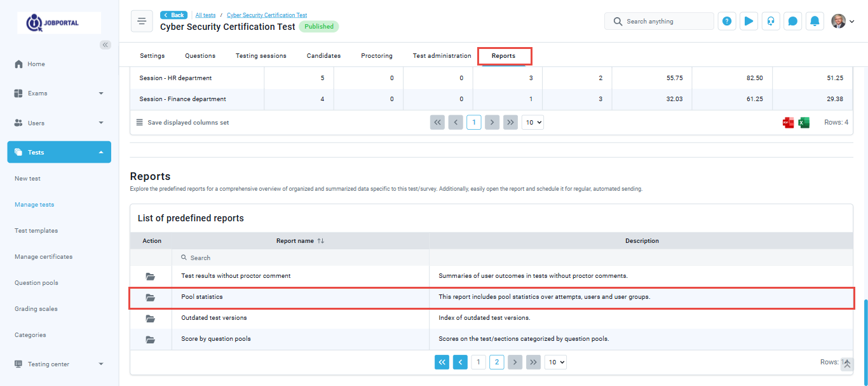Switch to the Testing sessions tab
Image resolution: width=868 pixels, height=386 pixels.
point(261,56)
